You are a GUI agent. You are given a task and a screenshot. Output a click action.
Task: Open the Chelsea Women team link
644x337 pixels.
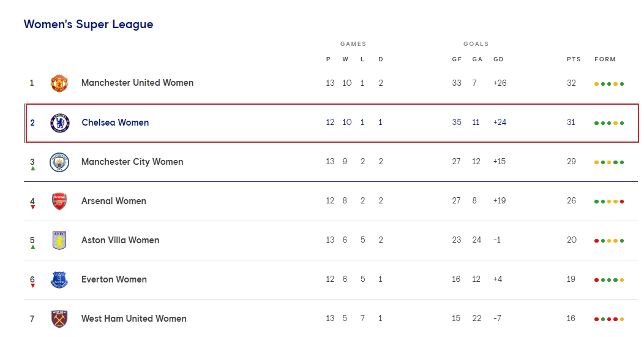coord(116,123)
